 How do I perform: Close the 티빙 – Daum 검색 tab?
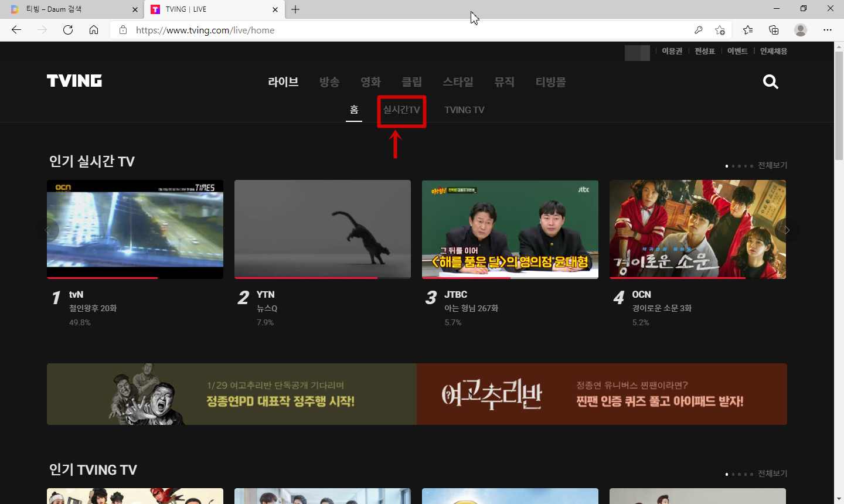pos(135,9)
